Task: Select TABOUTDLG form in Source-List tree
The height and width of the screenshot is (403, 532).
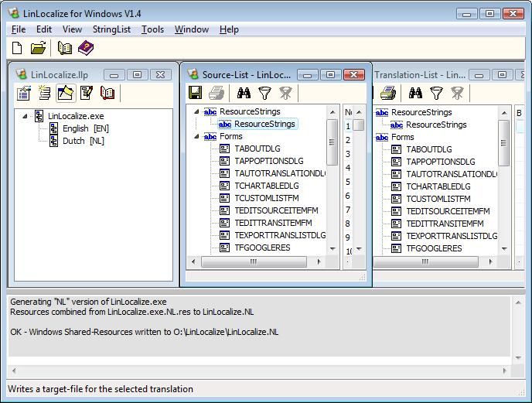Action: [257, 149]
